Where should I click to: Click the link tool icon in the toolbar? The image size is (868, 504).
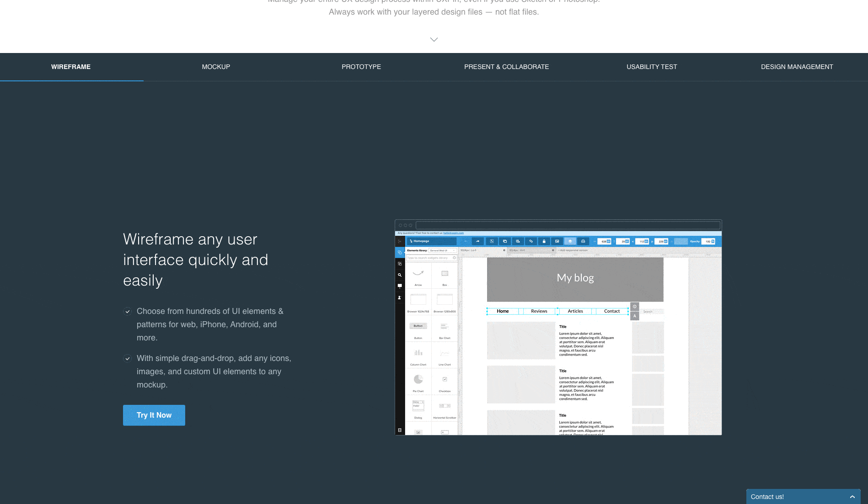(x=531, y=241)
